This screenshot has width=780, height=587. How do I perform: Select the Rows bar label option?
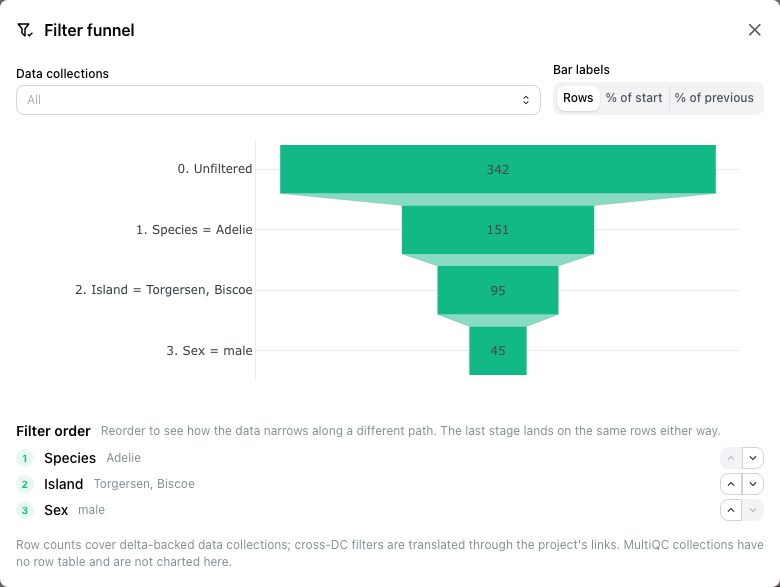[578, 98]
